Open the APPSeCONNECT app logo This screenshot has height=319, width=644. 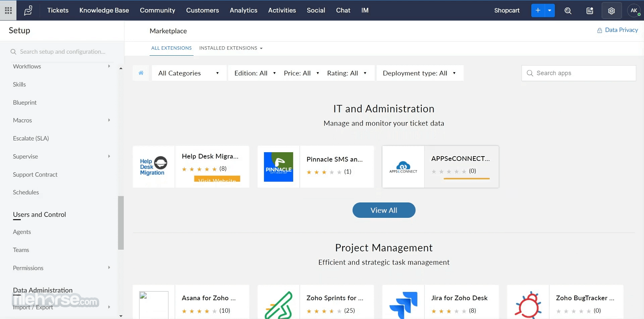pyautogui.click(x=403, y=167)
